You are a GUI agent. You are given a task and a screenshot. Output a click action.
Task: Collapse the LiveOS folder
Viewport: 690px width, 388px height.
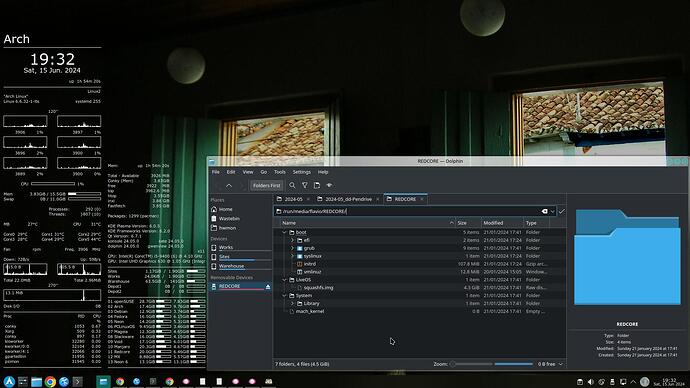point(284,280)
